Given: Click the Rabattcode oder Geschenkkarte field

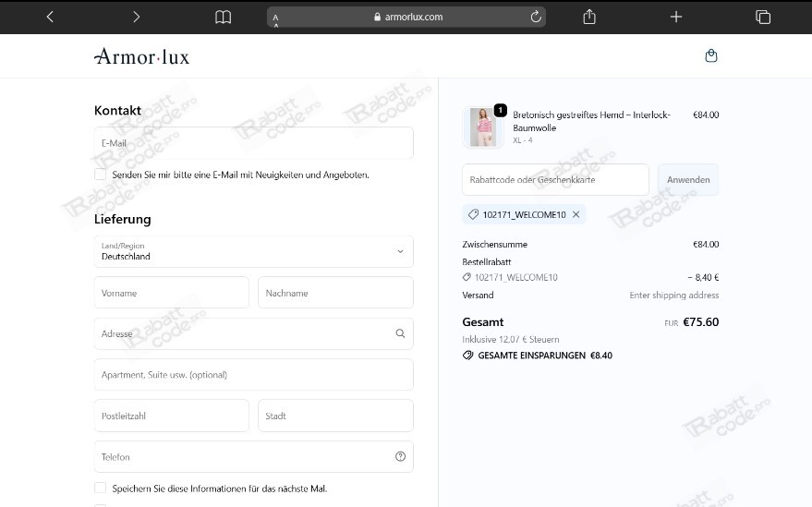Looking at the screenshot, I should click(x=555, y=180).
